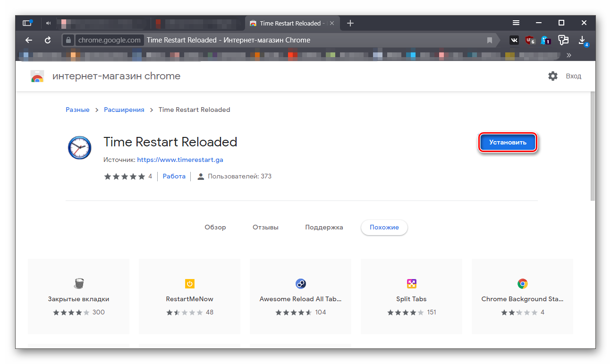The height and width of the screenshot is (364, 611).
Task: Switch to the Отзывы tab
Action: pyautogui.click(x=265, y=227)
